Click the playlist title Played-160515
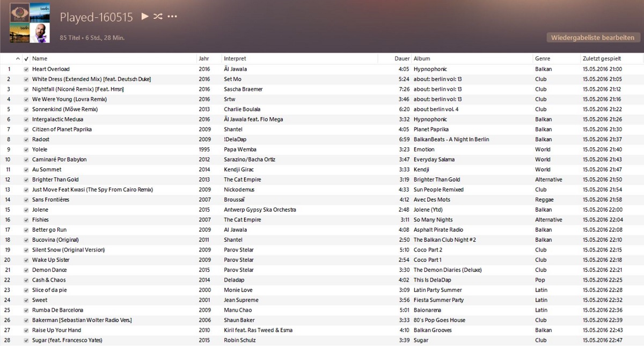Image resolution: width=644 pixels, height=346 pixels. pos(96,17)
